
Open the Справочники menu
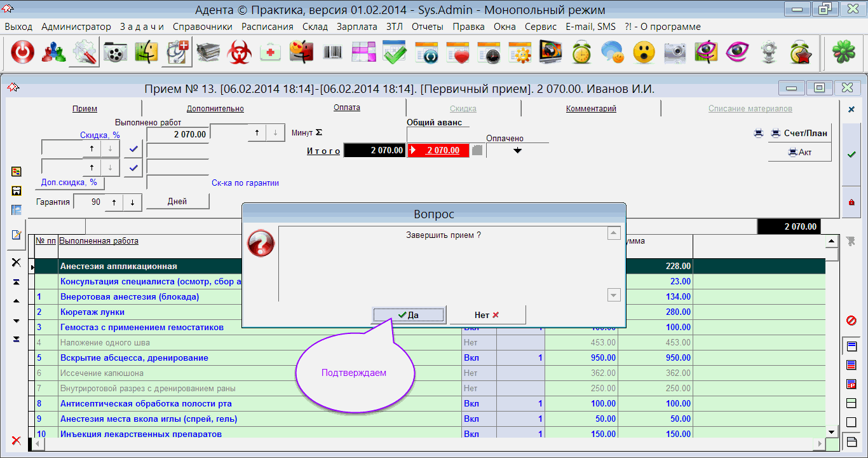pos(202,27)
